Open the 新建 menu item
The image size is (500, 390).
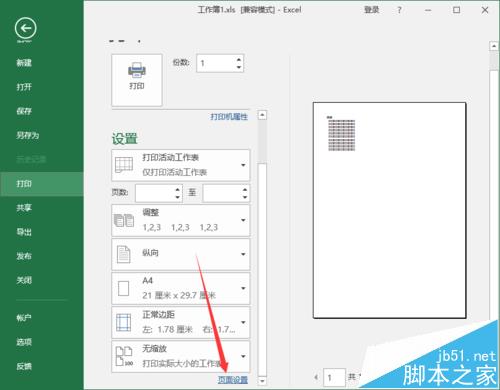[24, 63]
